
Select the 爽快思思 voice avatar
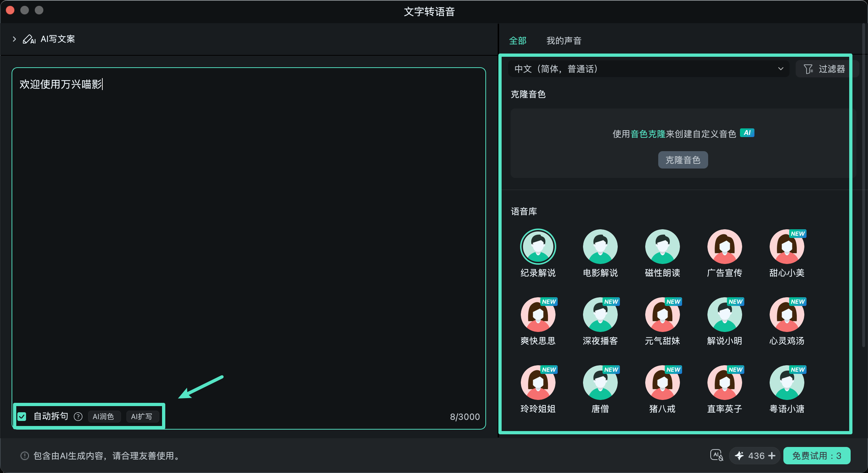538,315
